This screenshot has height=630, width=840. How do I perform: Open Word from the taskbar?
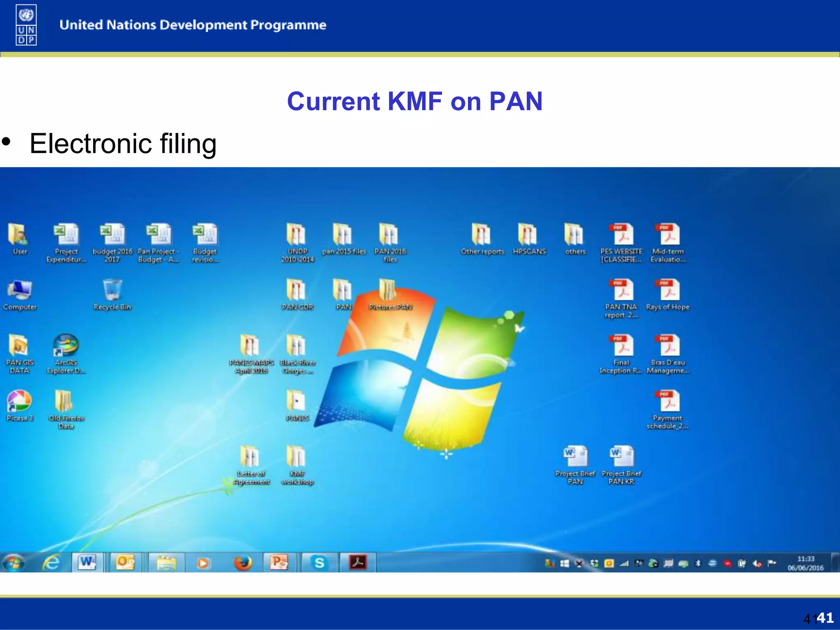(87, 562)
